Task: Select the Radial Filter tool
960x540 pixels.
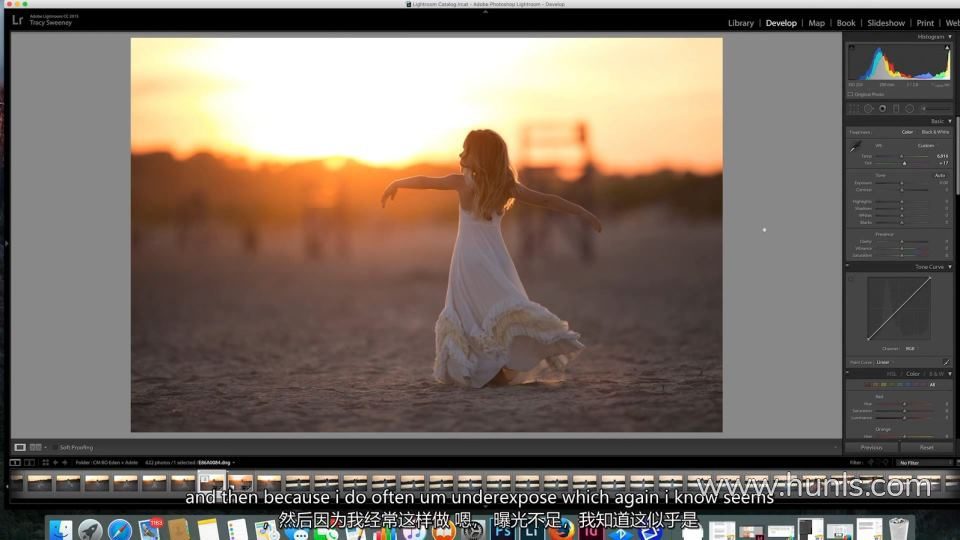Action: point(909,108)
